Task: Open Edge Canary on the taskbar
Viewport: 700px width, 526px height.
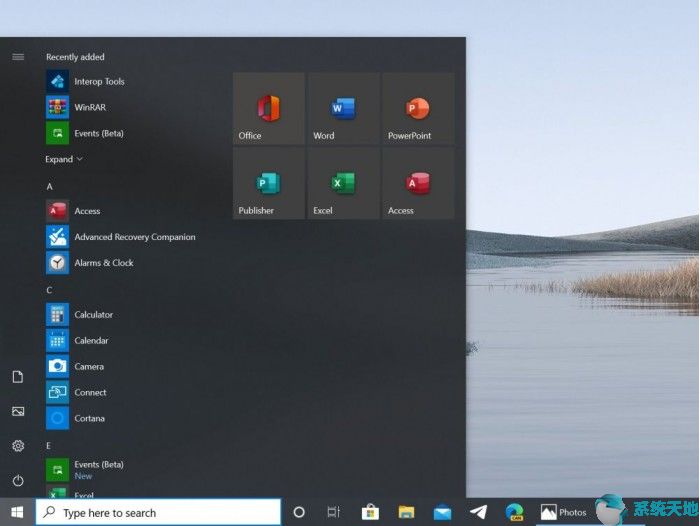Action: click(x=514, y=512)
